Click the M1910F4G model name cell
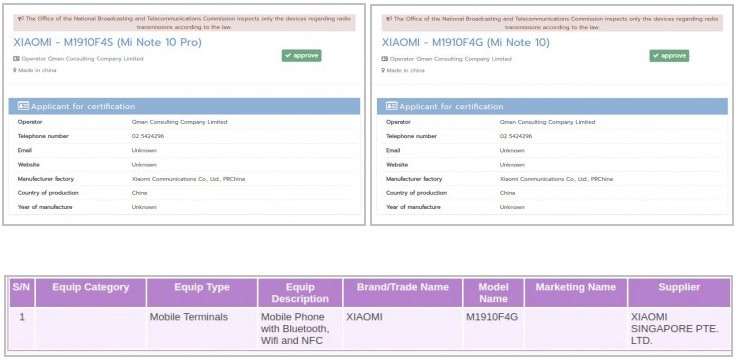This screenshot has width=737, height=363. (x=492, y=317)
